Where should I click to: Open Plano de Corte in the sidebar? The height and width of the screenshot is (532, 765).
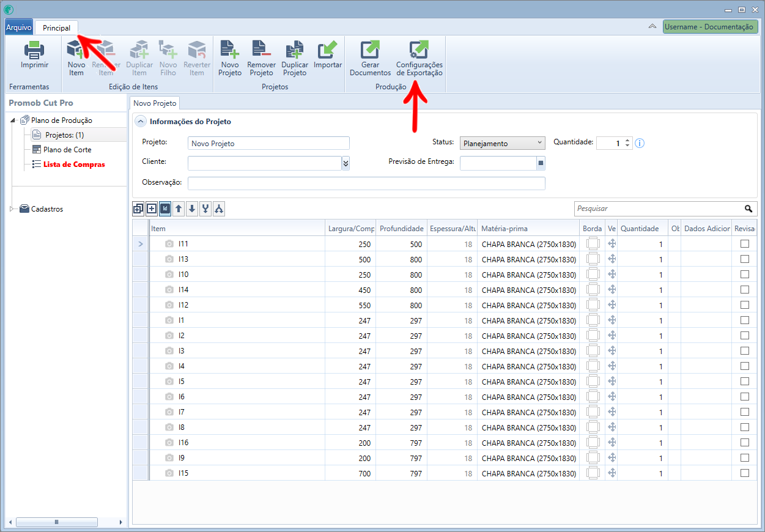(67, 150)
